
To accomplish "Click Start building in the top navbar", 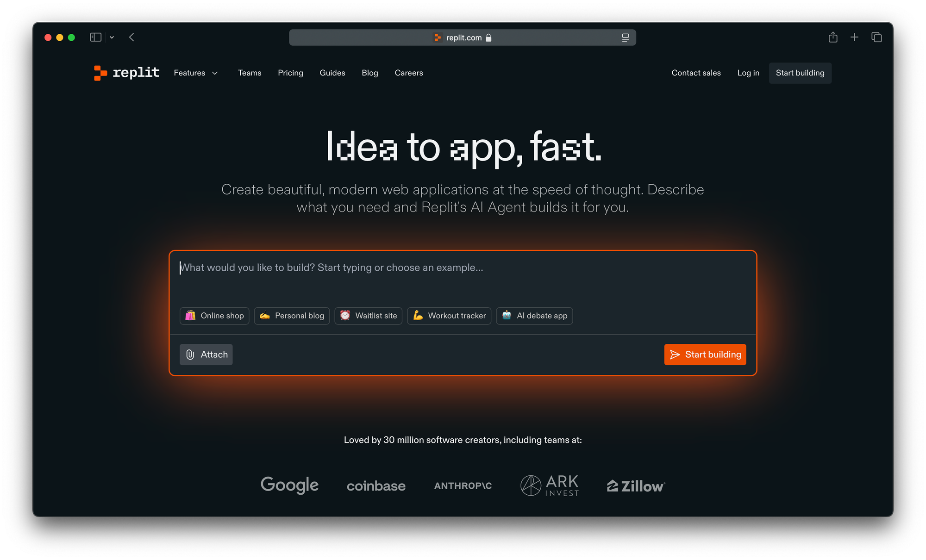I will 800,73.
